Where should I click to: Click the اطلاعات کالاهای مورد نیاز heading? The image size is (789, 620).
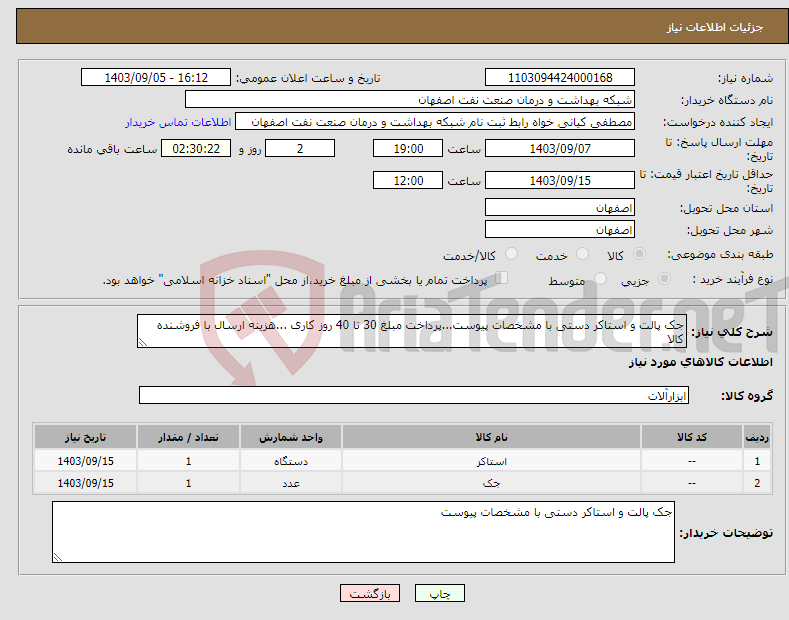click(700, 362)
